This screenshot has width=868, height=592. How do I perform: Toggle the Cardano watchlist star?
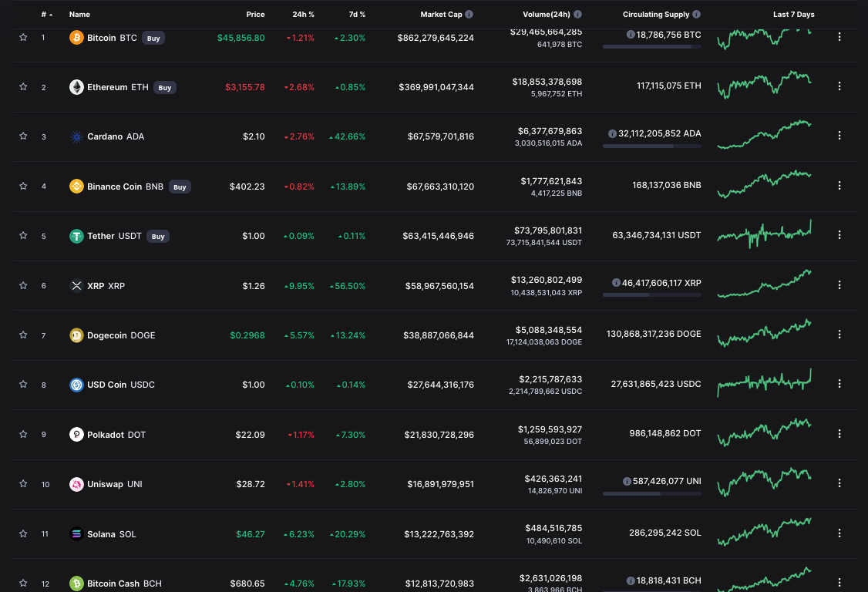coord(23,136)
